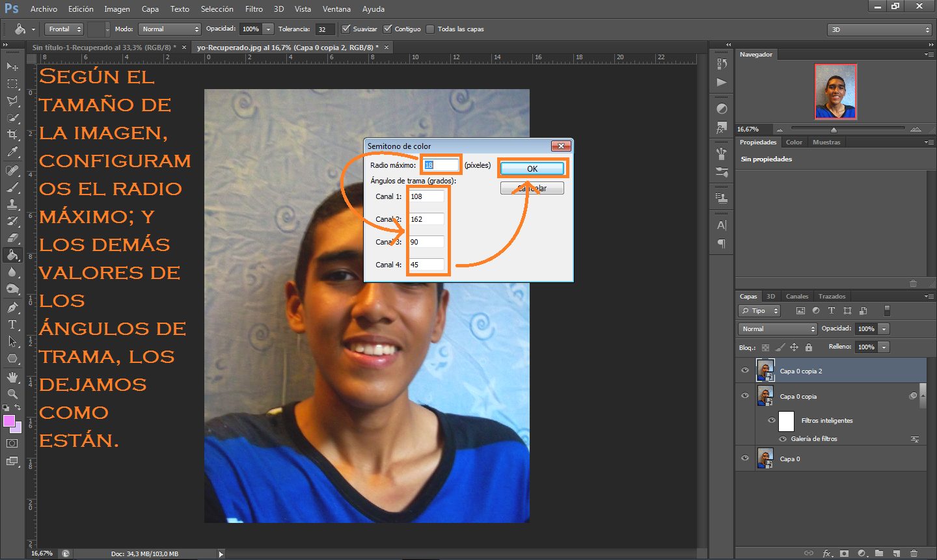Screen dimensions: 937x560
Task: Open the layer Opacidad slider arrow
Action: pyautogui.click(x=884, y=329)
